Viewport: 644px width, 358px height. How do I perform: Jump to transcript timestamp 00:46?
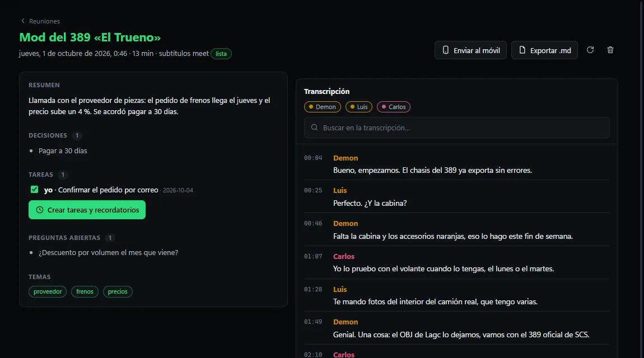[x=313, y=224]
